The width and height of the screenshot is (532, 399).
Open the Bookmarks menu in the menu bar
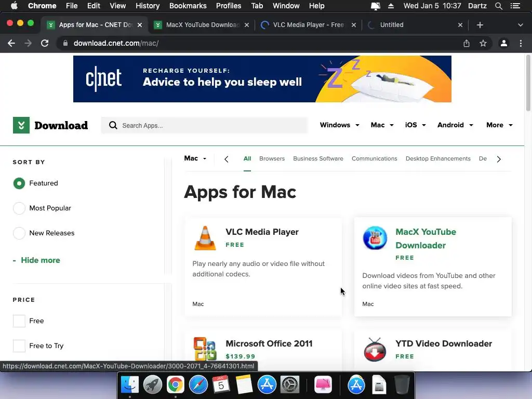tap(188, 6)
